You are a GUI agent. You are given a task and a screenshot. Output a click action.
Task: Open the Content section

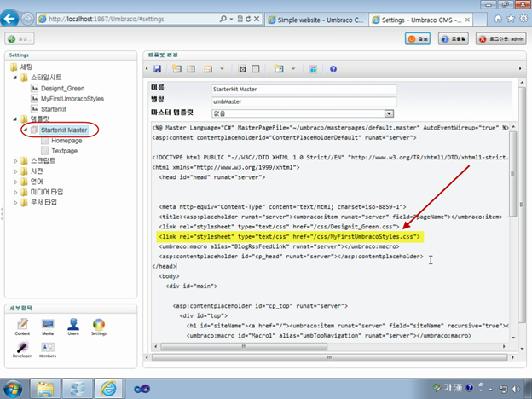pyautogui.click(x=22, y=327)
